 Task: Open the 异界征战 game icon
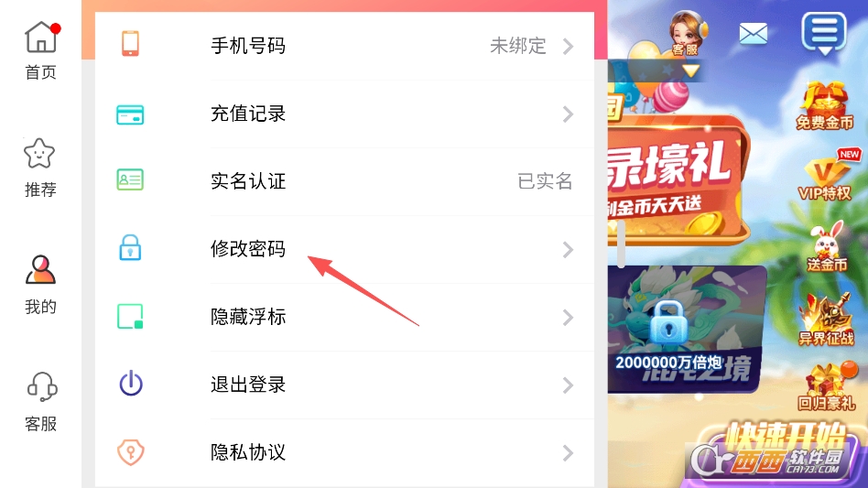[x=825, y=320]
